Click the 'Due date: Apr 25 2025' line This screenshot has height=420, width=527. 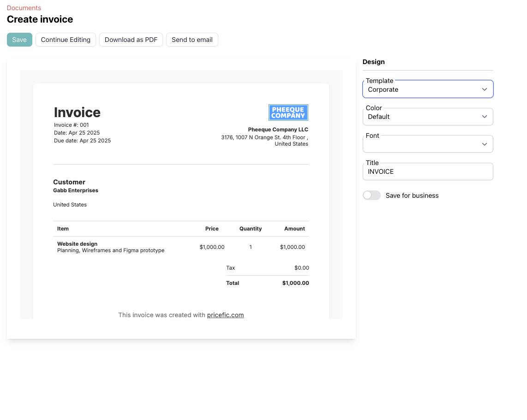pos(82,141)
